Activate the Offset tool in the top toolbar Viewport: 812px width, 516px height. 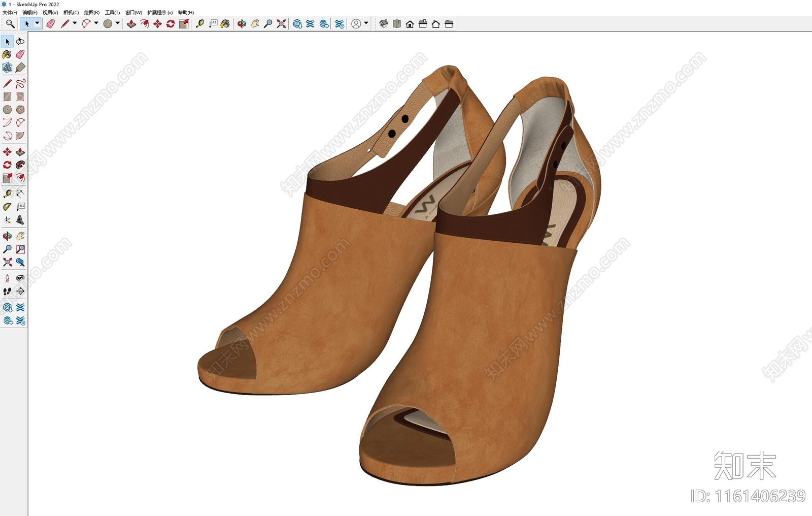pyautogui.click(x=145, y=24)
